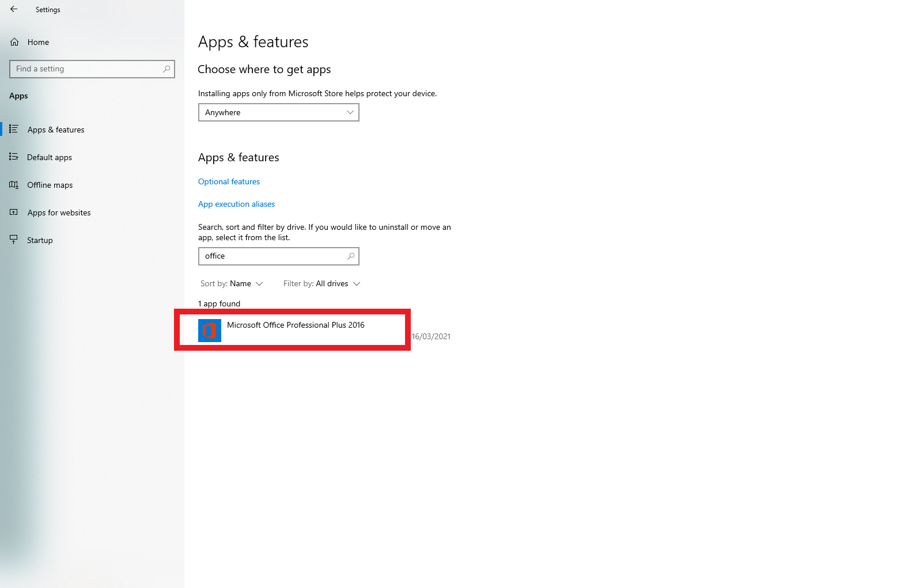Go to Apps for websites section

coord(92,213)
